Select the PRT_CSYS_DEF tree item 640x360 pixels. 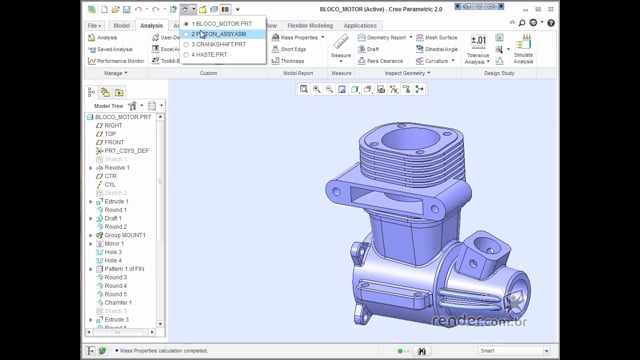point(122,151)
